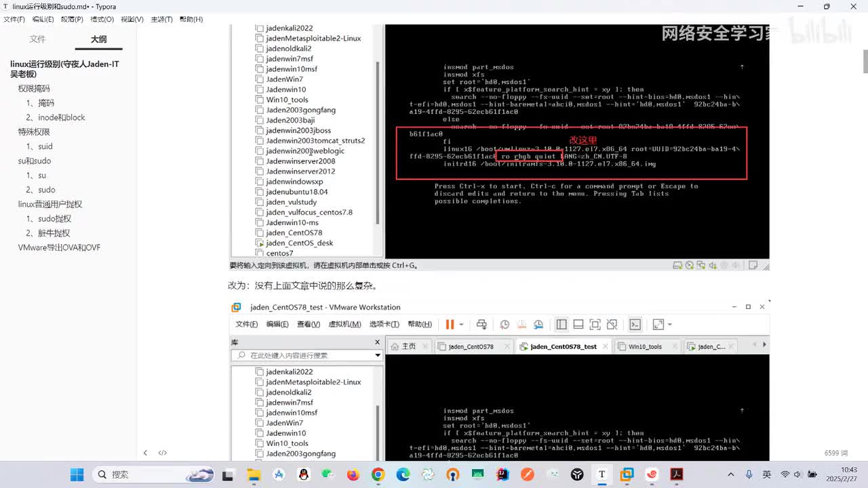Image resolution: width=868 pixels, height=488 pixels.
Task: Select Jadenwin2003tomcat_struts2 in the VM library
Action: click(315, 140)
